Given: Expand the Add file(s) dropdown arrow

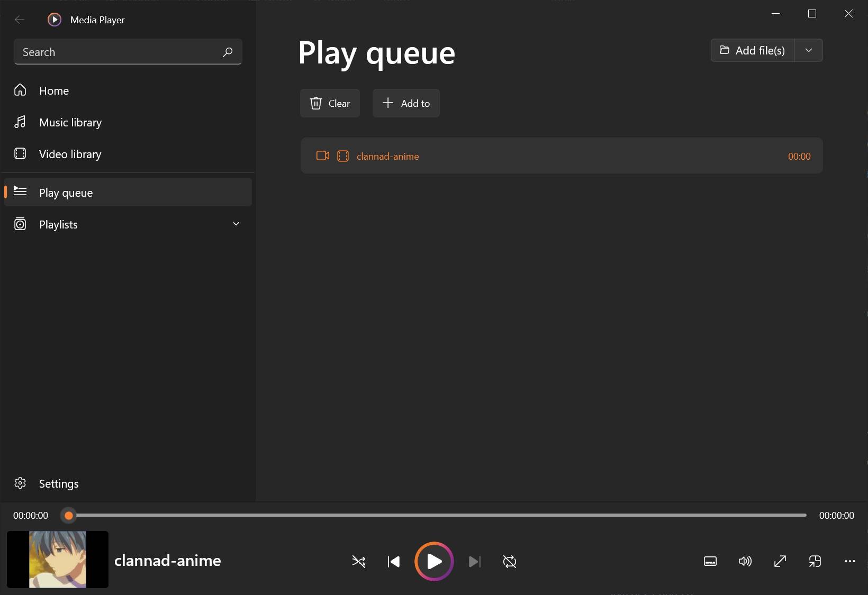Looking at the screenshot, I should (x=809, y=50).
